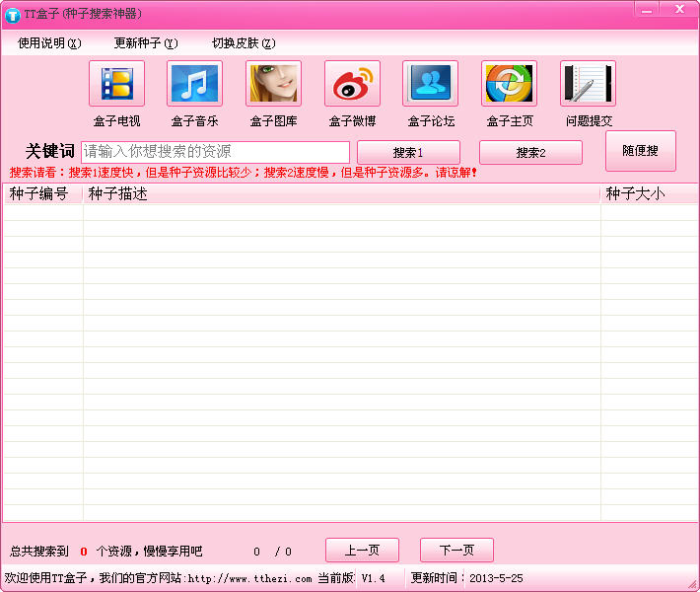Screen dimensions: 700x592
Task: Click the 问题提交 text label
Action: tap(589, 121)
